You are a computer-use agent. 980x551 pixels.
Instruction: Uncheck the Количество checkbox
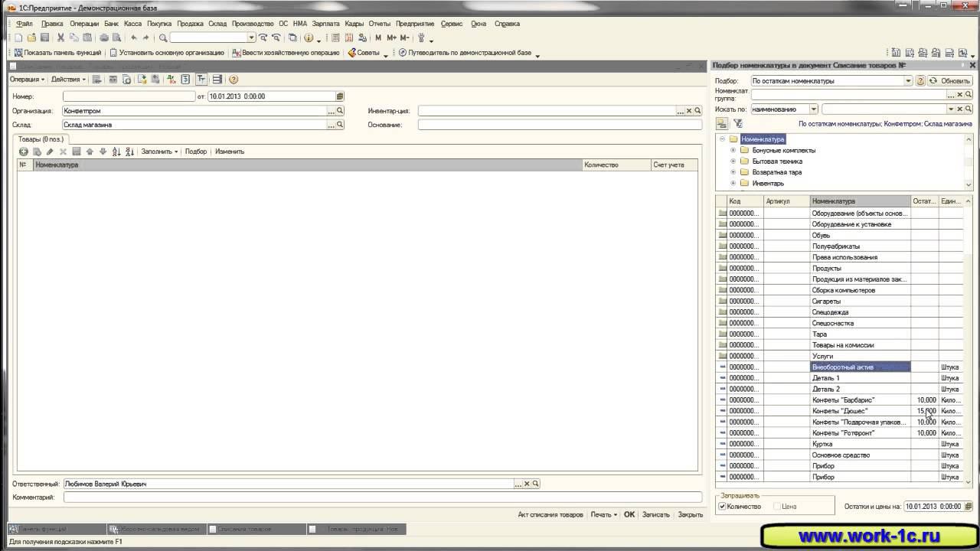[722, 507]
